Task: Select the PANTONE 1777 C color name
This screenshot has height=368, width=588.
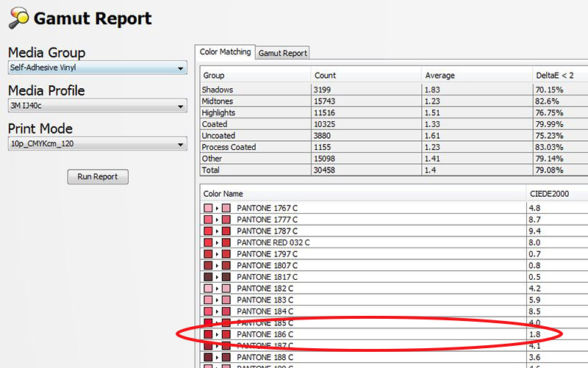Action: pyautogui.click(x=267, y=220)
